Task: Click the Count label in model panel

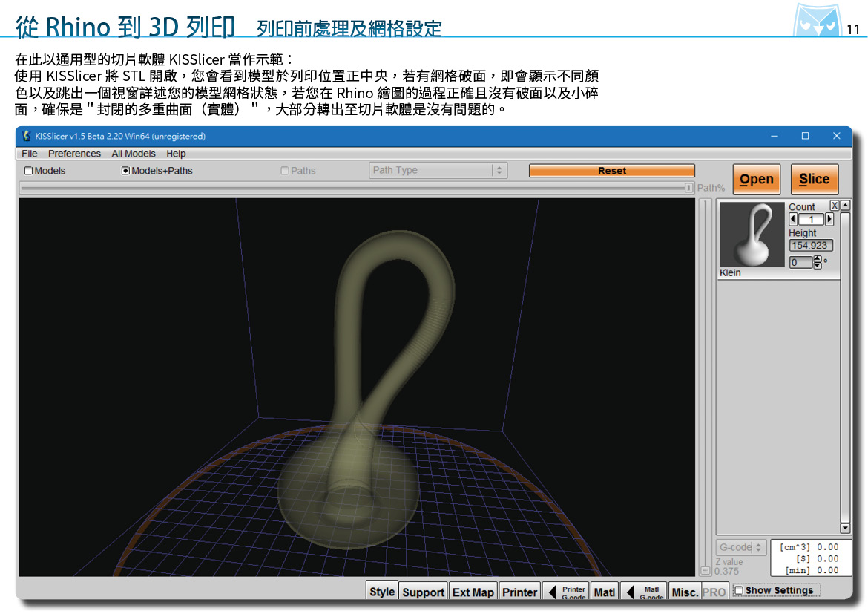Action: 801,206
